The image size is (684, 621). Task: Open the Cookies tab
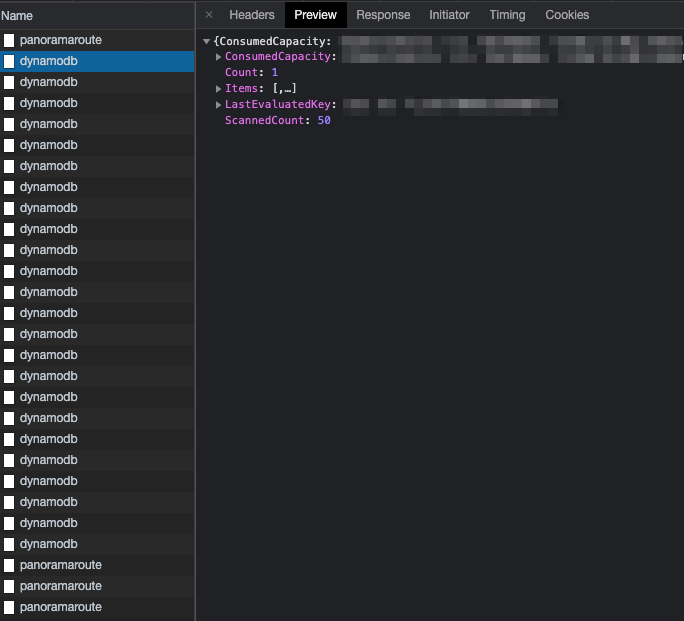pos(567,15)
